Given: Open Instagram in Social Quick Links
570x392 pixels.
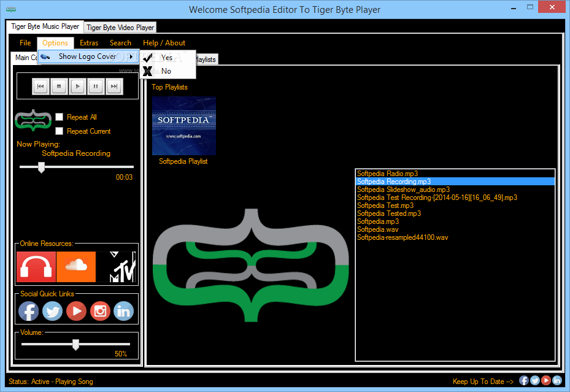Looking at the screenshot, I should [100, 311].
